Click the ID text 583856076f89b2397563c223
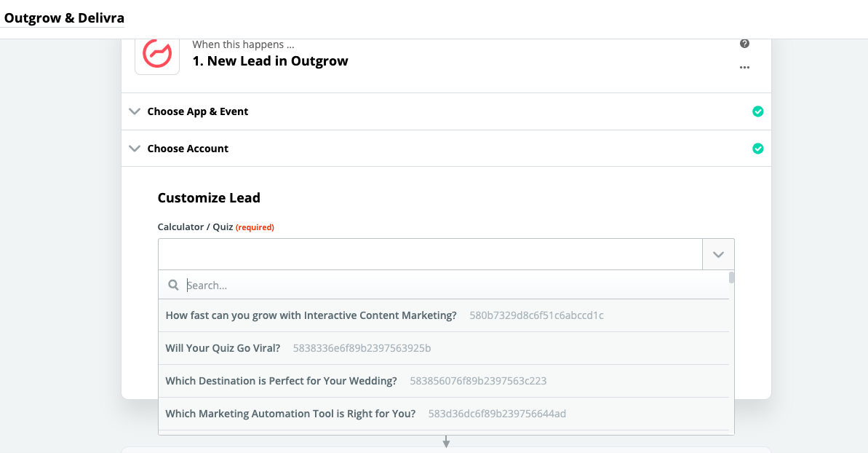 click(478, 381)
